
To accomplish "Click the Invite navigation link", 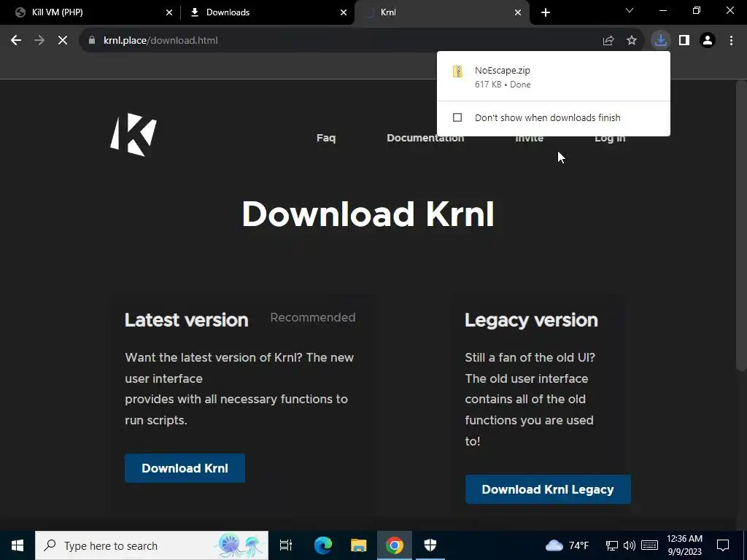I will point(530,138).
